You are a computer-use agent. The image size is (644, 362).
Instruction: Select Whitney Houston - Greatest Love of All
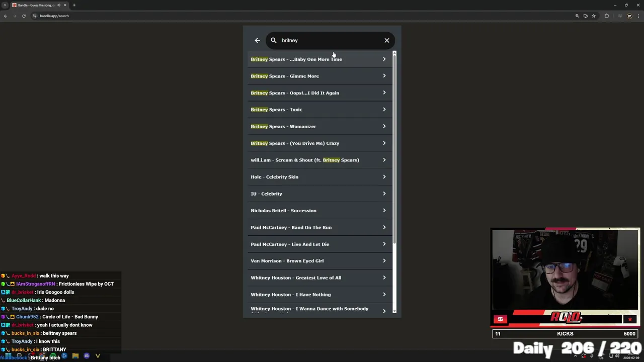(x=319, y=278)
